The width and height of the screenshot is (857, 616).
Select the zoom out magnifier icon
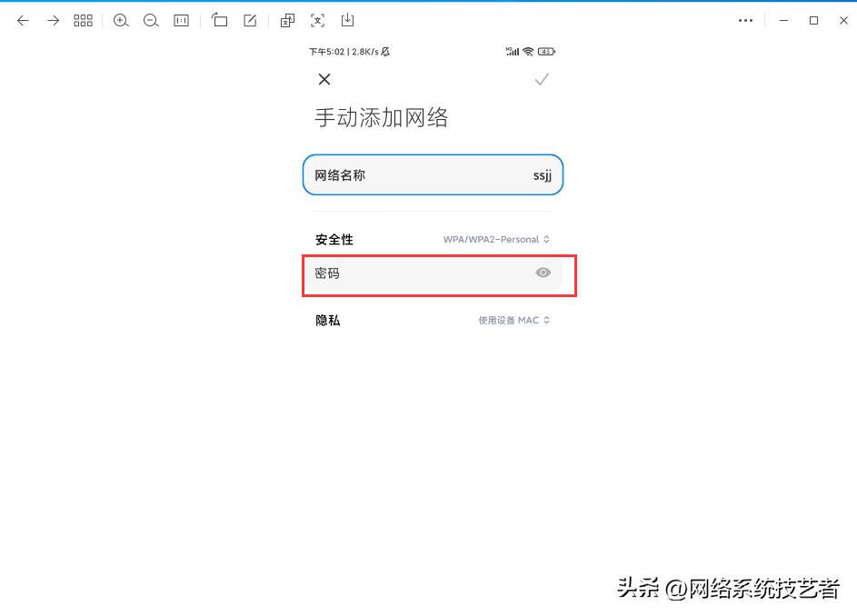(x=151, y=20)
